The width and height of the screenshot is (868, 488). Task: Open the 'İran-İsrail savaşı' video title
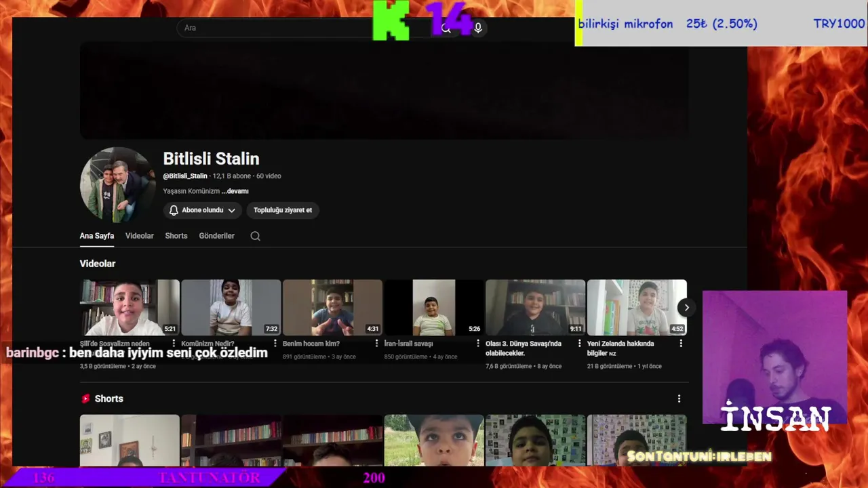point(409,344)
